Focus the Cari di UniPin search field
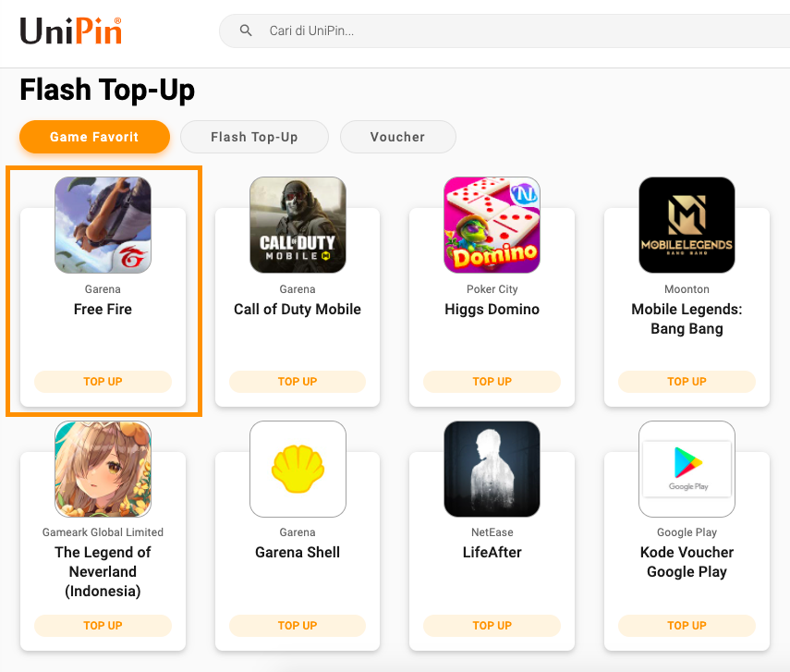790x672 pixels. click(x=504, y=31)
